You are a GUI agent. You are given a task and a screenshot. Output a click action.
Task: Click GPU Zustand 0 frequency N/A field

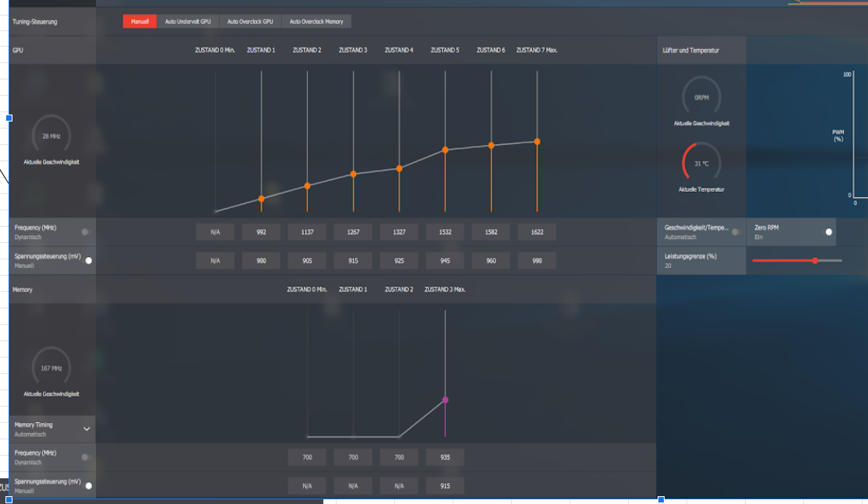coord(215,232)
